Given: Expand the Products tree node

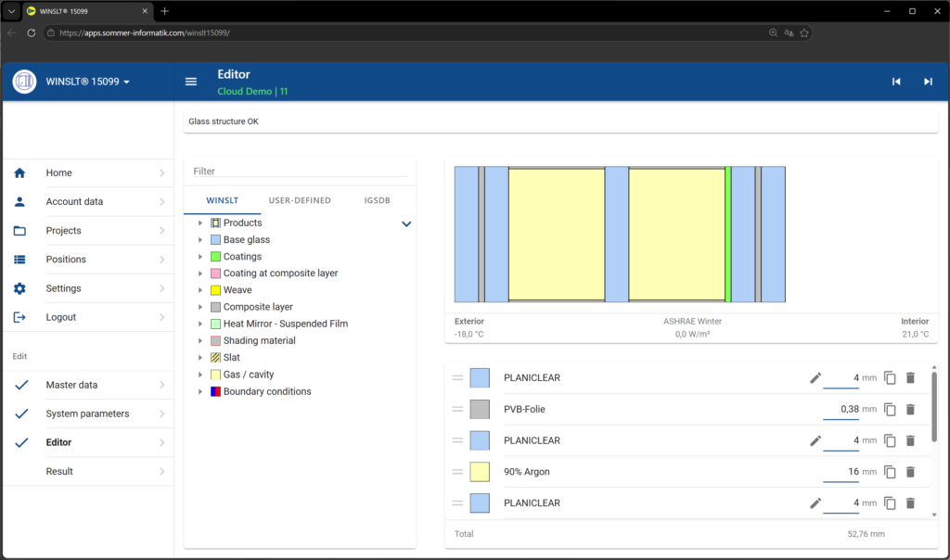Looking at the screenshot, I should click(x=200, y=223).
